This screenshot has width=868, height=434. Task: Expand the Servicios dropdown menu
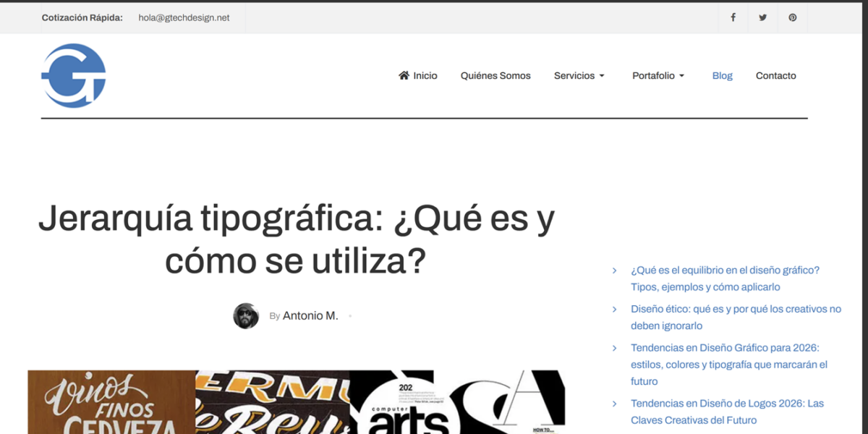coord(579,76)
